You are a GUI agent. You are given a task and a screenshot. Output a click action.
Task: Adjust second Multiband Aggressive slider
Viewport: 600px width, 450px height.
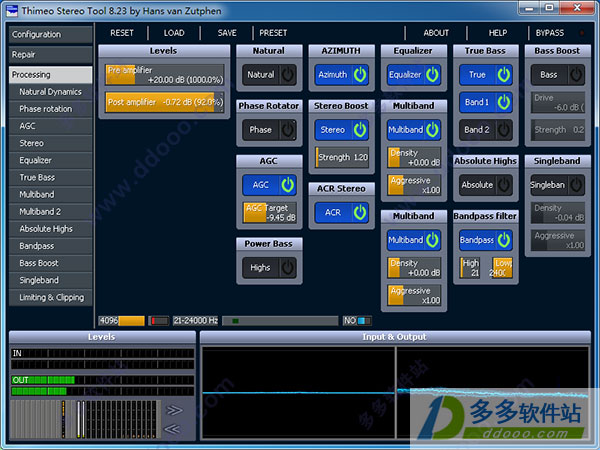[414, 295]
